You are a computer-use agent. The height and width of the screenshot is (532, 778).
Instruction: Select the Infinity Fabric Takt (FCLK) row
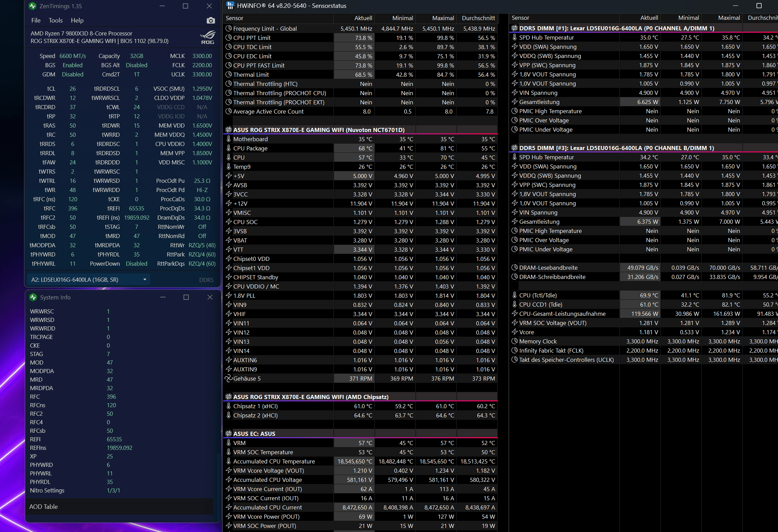pos(643,350)
